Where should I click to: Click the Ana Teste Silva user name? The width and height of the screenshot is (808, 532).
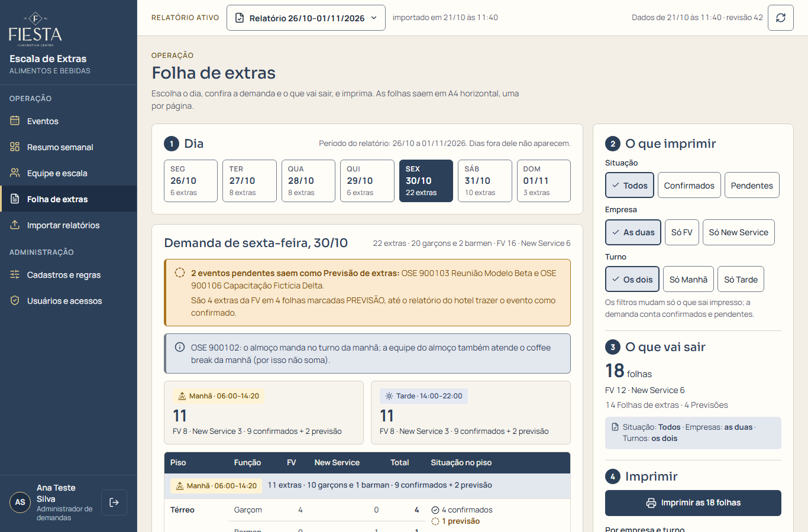pyautogui.click(x=56, y=494)
